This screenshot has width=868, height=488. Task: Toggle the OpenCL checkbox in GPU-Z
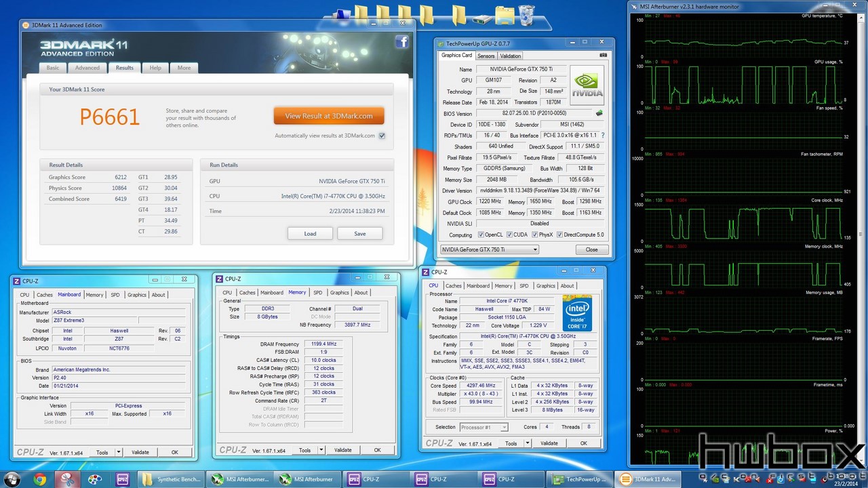tap(480, 235)
